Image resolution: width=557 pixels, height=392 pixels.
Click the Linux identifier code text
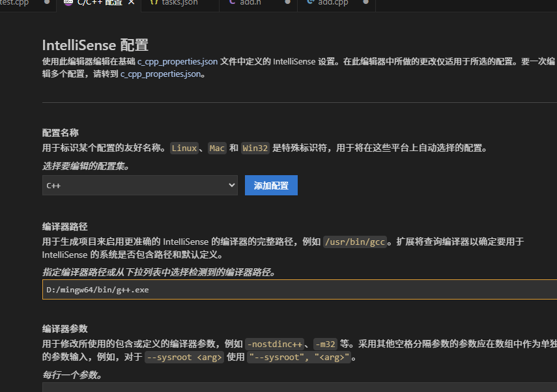tap(184, 148)
